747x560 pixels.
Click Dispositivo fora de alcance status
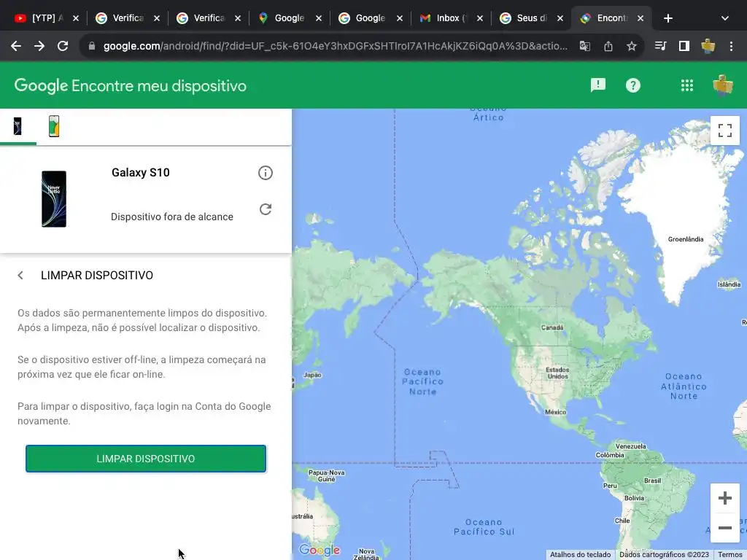click(172, 217)
